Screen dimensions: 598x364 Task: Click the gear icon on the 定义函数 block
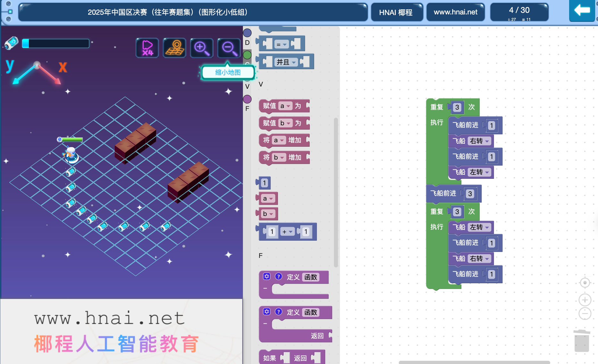coord(267,277)
